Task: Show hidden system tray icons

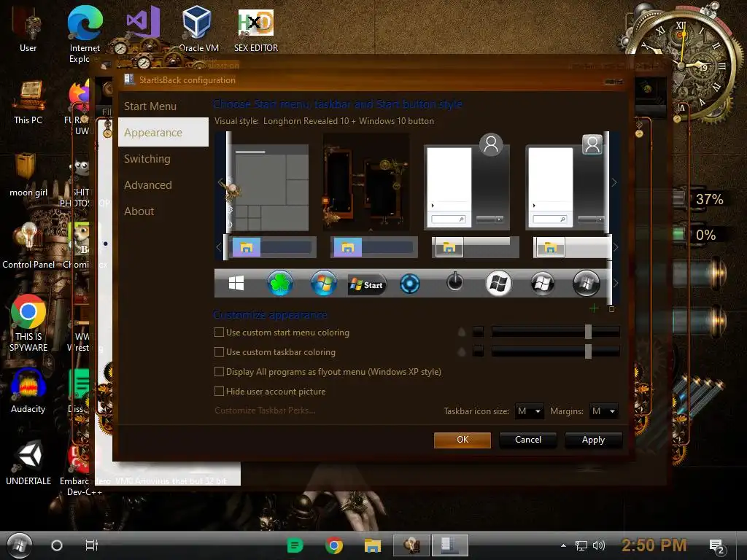Action: click(x=563, y=545)
